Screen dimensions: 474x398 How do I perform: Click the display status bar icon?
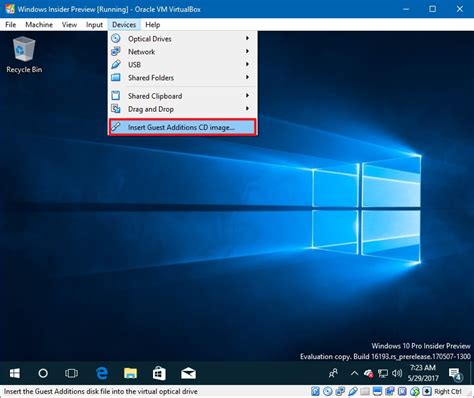pos(377,391)
